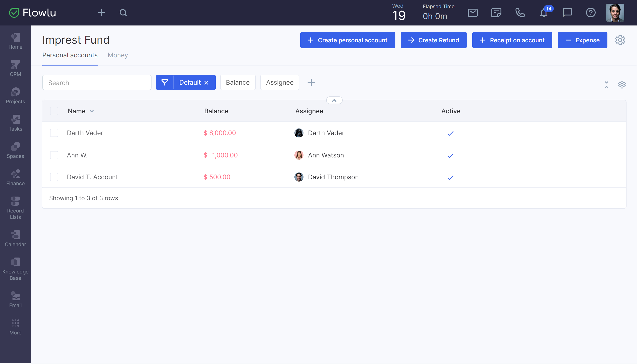Click the Create personal account button
Viewport: 637px width, 364px height.
tap(347, 40)
